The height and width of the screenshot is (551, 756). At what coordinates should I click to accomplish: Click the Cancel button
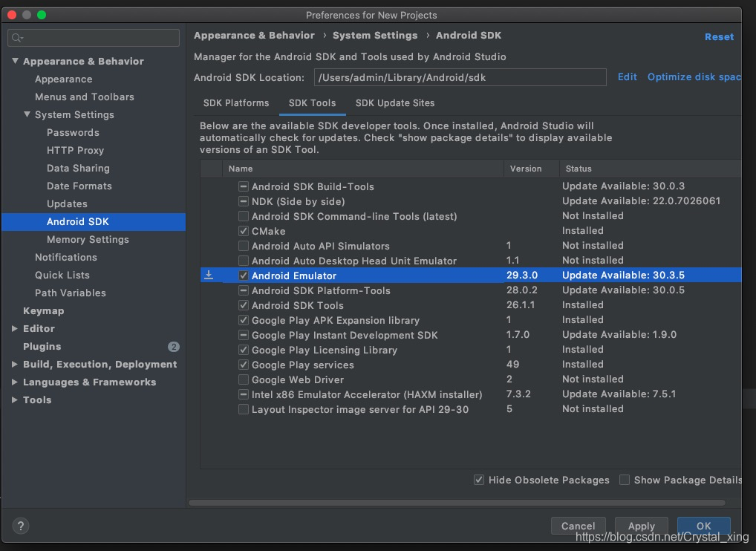point(578,526)
